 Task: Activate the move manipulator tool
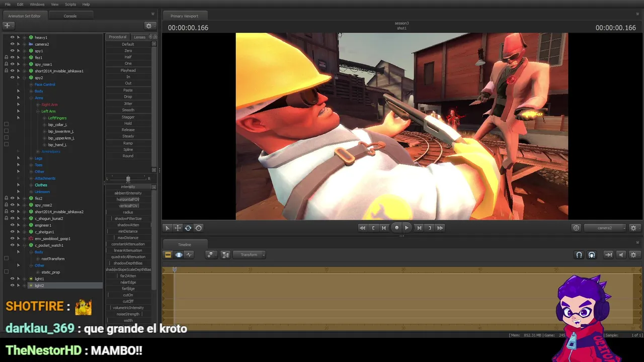pyautogui.click(x=178, y=228)
